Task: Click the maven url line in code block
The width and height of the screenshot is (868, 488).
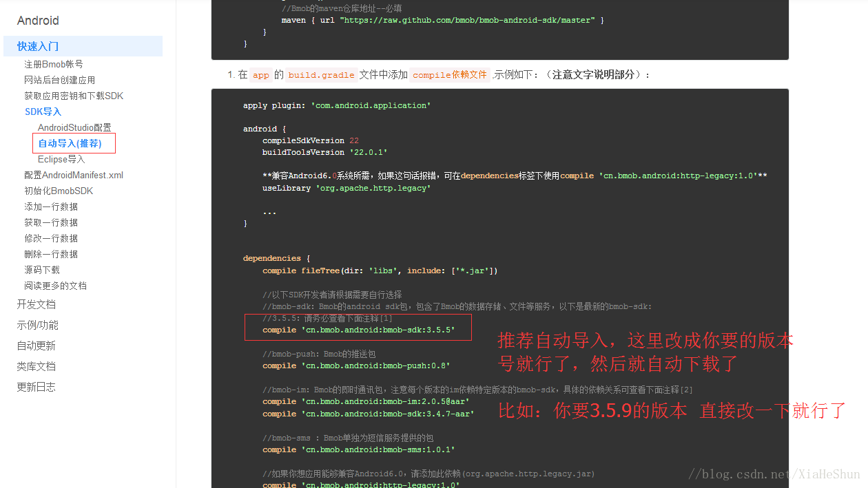Action: click(443, 21)
